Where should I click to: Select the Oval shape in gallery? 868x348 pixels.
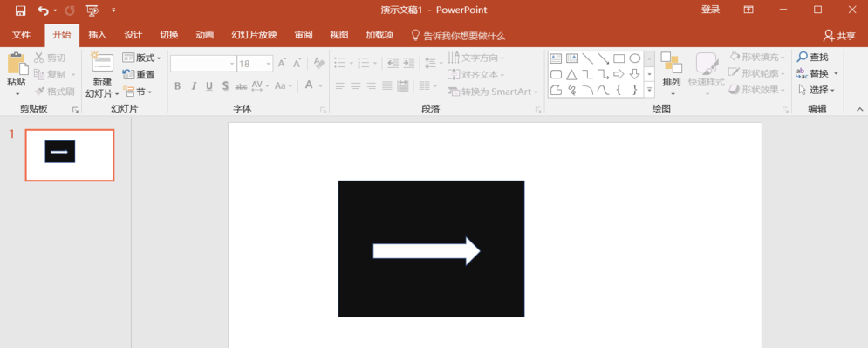click(635, 58)
